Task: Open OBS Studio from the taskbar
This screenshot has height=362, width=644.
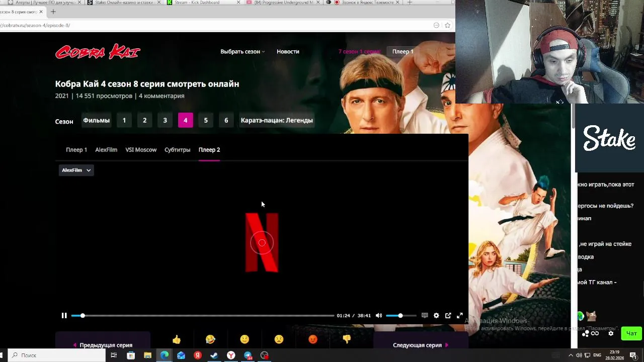Action: 265,355
